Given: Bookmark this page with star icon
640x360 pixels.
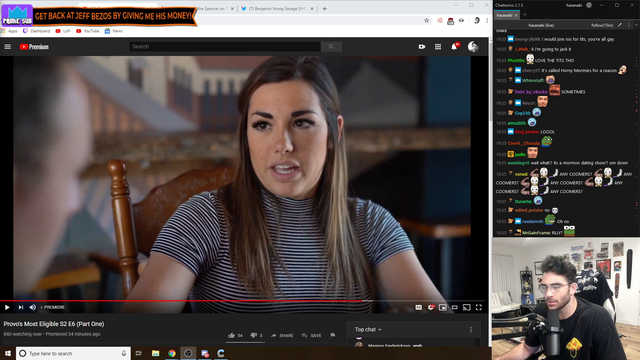Looking at the screenshot, I should coord(427,20).
